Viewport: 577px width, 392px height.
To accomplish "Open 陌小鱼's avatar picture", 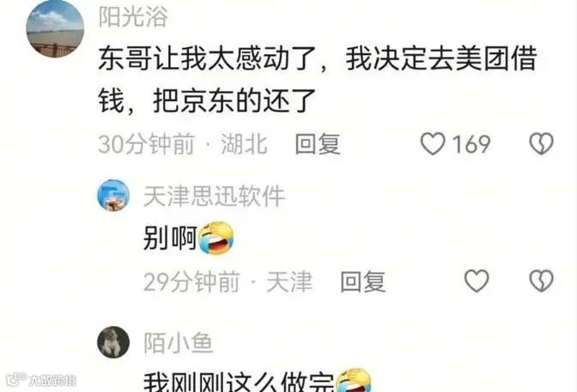I will 113,342.
